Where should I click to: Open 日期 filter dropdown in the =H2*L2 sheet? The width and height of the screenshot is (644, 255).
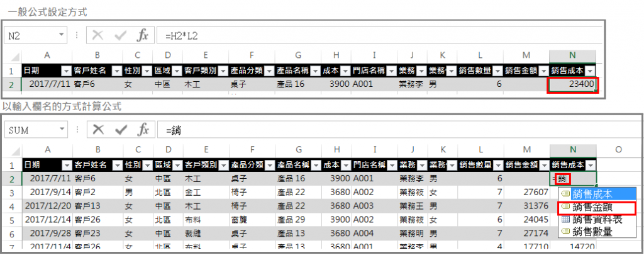[67, 71]
